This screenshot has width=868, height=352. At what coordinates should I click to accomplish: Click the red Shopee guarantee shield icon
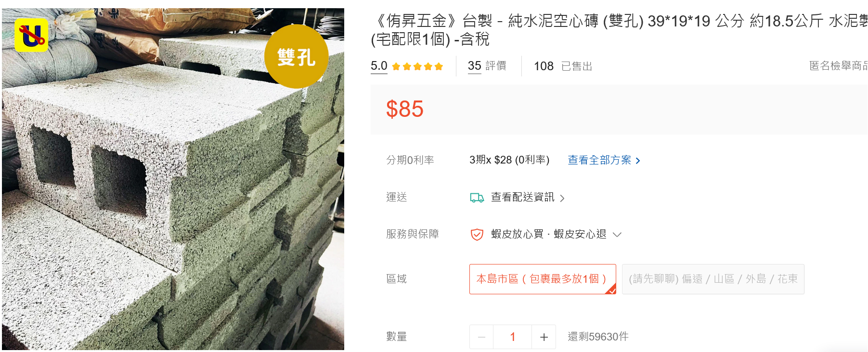(477, 235)
